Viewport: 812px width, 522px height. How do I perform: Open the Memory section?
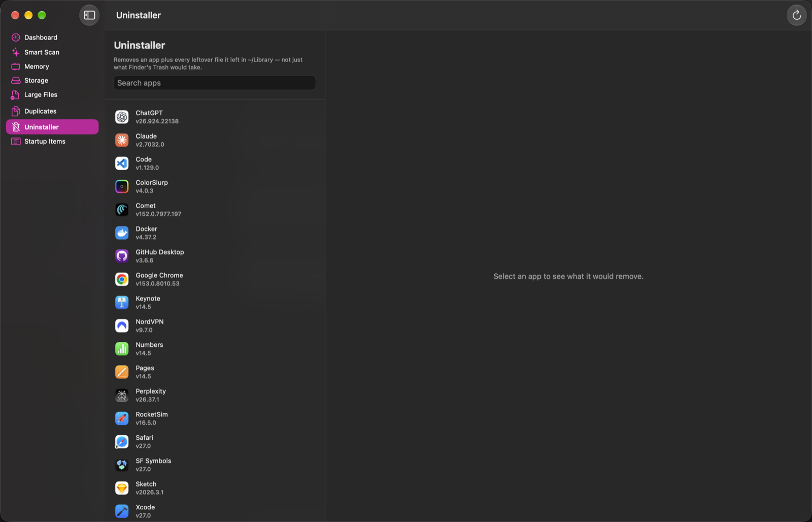click(52, 67)
